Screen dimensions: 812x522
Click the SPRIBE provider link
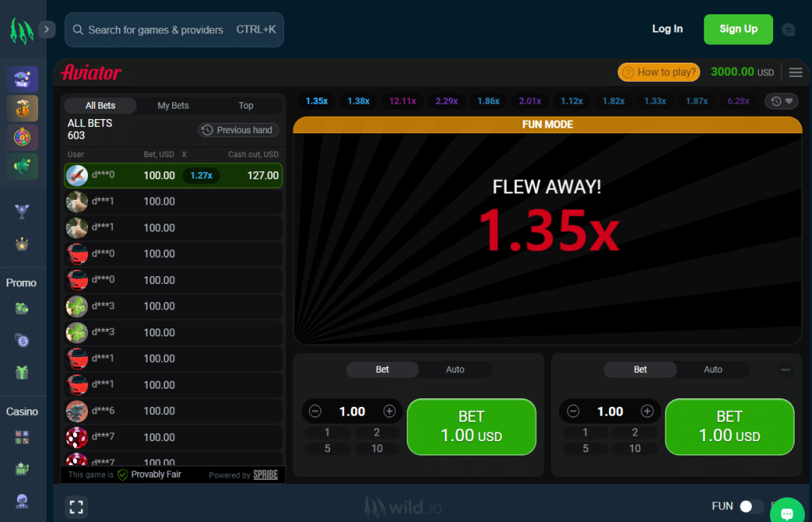[x=265, y=475]
